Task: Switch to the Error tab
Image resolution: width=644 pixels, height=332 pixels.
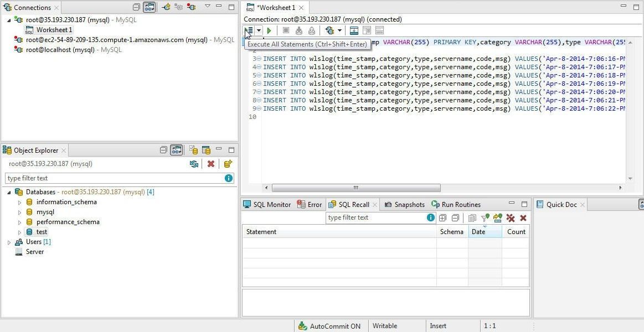Action: (x=310, y=204)
